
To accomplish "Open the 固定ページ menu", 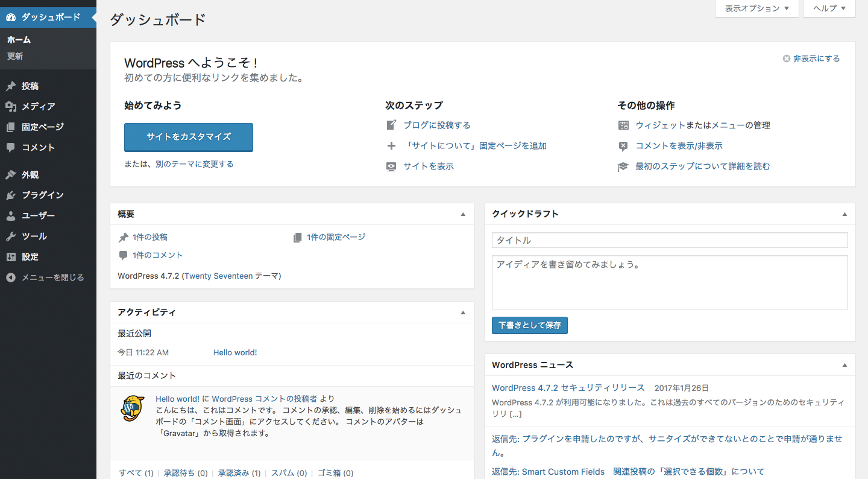I will 48,127.
